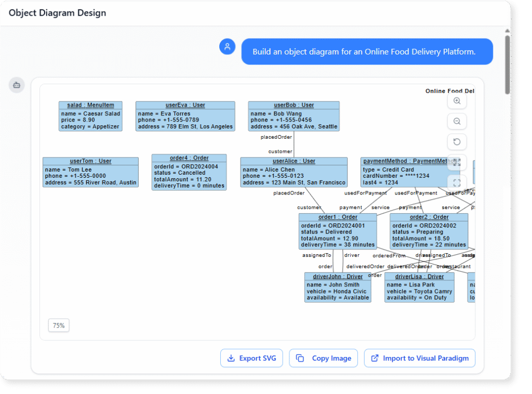Click the Export SVG button

(x=251, y=358)
